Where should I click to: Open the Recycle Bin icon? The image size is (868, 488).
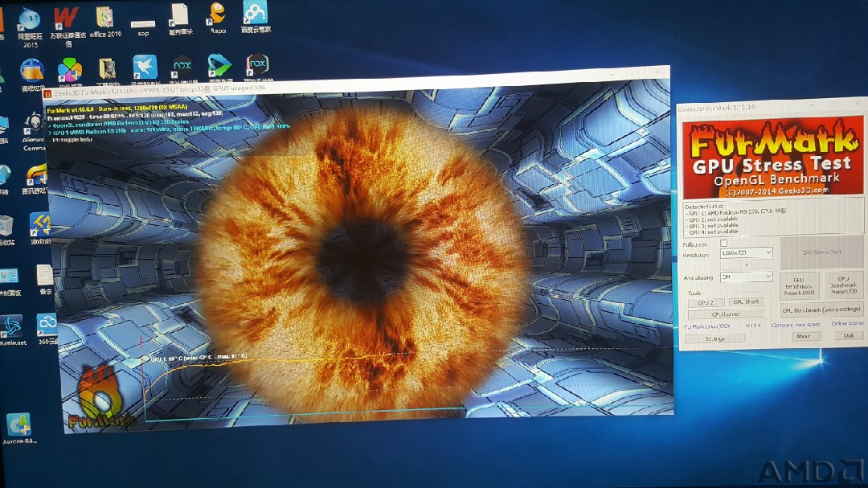(6, 230)
